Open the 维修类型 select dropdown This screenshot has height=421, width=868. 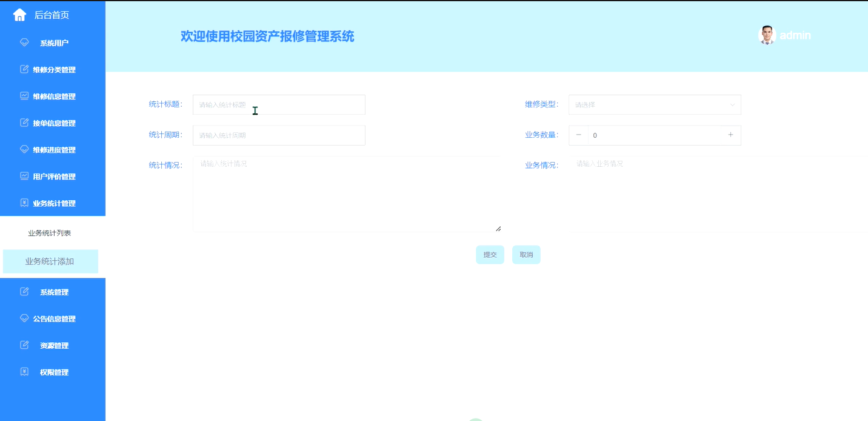655,104
